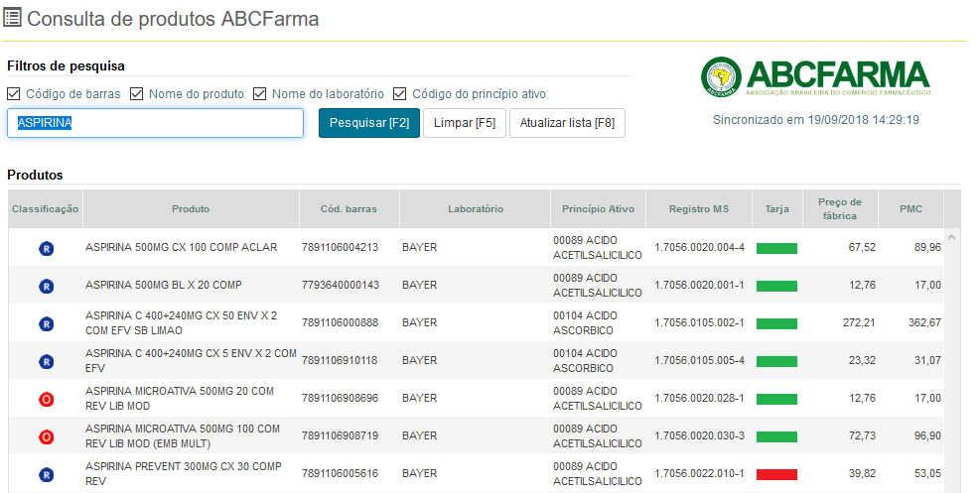The height and width of the screenshot is (493, 980).
Task: Click red tarja bar for ASPIRINA PREVENT row
Action: [x=776, y=475]
